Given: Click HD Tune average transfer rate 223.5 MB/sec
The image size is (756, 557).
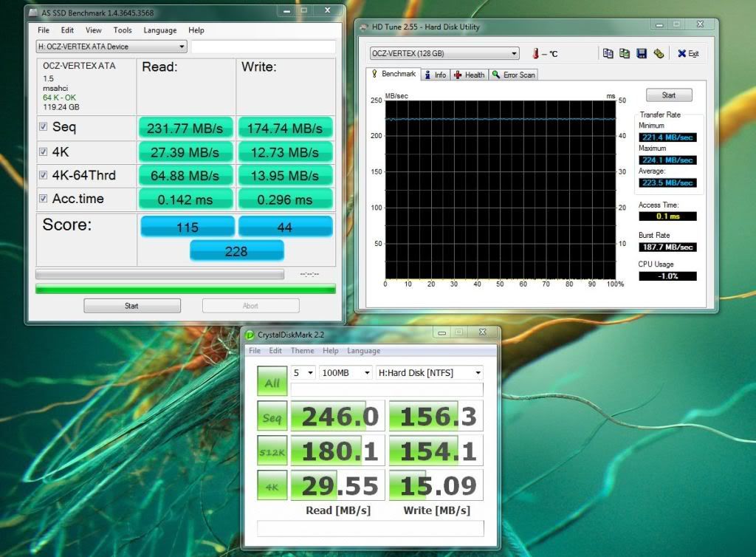Looking at the screenshot, I should click(667, 182).
